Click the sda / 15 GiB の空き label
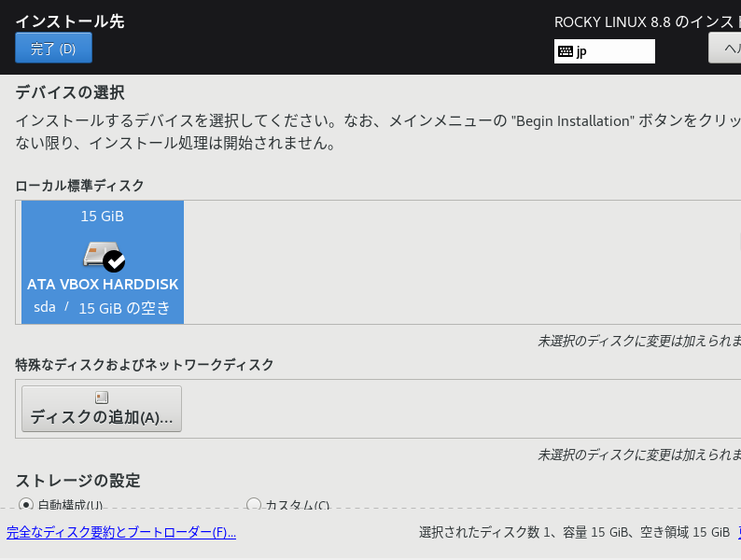 [102, 308]
